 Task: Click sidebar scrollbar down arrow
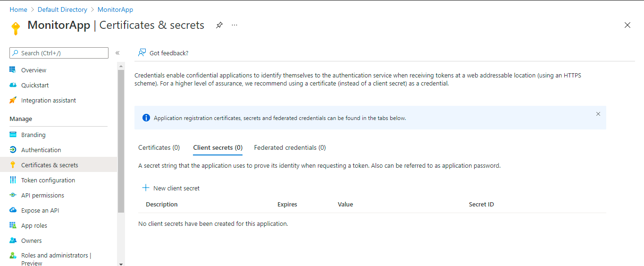pyautogui.click(x=121, y=264)
